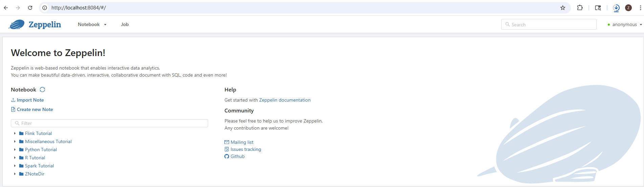Select the Miscellaneous Tutorial folder name
The width and height of the screenshot is (644, 187).
(48, 141)
